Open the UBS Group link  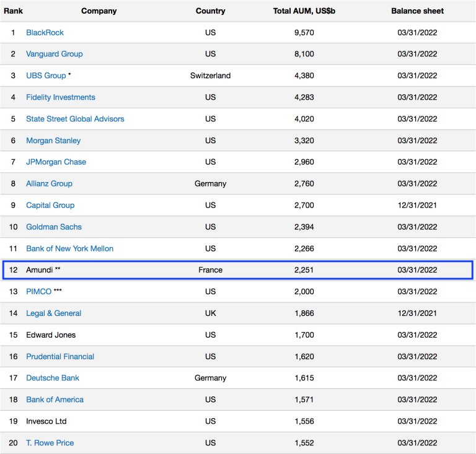point(46,76)
